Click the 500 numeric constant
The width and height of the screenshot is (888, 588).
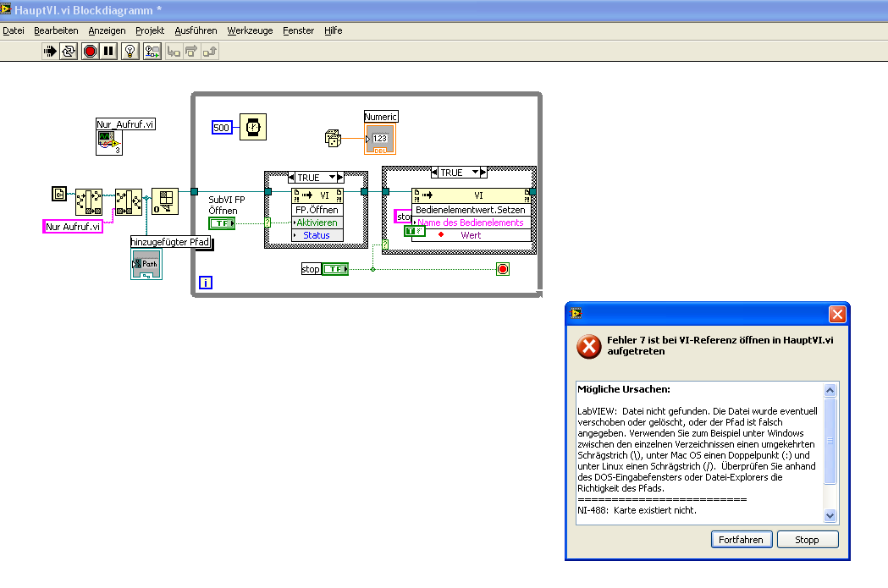click(222, 128)
